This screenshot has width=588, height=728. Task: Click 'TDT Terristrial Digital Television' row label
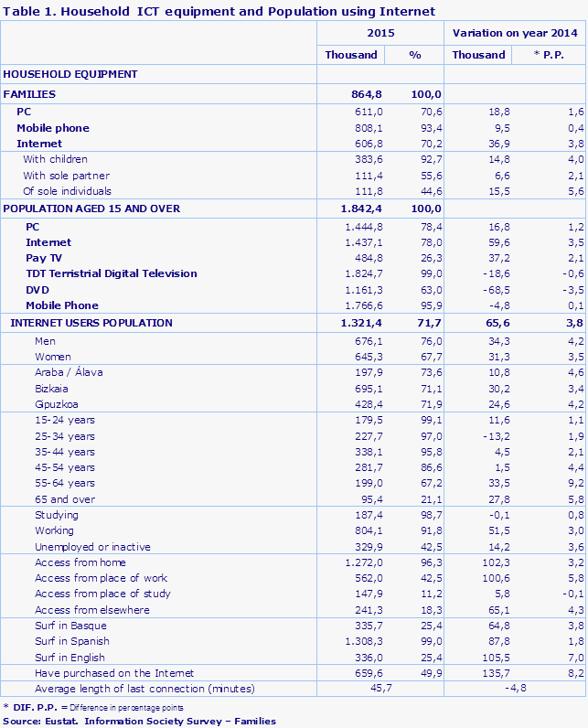point(112,273)
